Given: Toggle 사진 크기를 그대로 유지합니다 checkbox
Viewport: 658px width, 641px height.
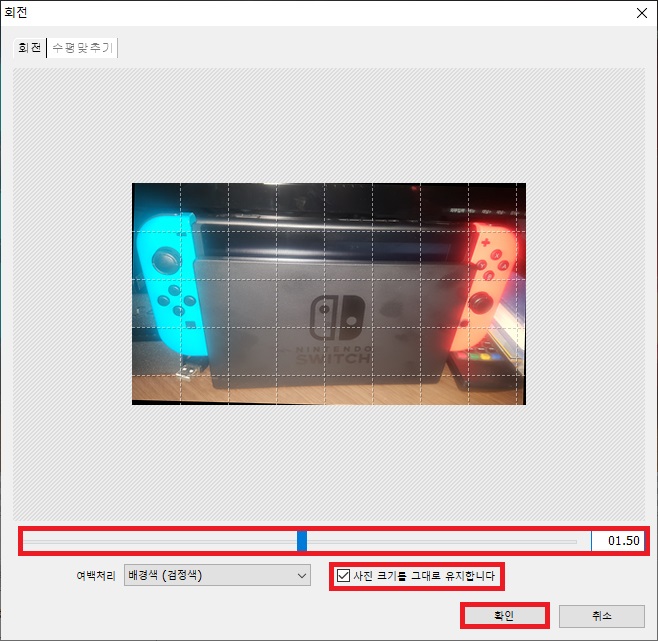Looking at the screenshot, I should pos(343,576).
